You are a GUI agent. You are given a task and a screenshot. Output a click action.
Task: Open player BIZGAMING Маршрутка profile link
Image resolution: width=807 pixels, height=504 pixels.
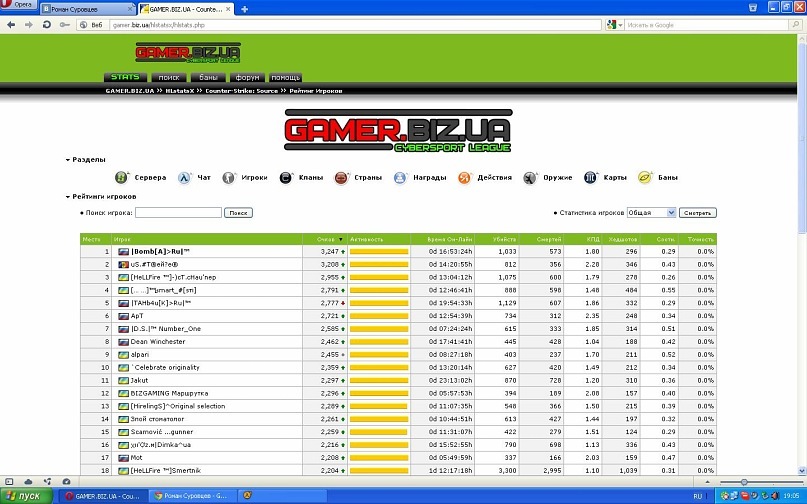169,393
